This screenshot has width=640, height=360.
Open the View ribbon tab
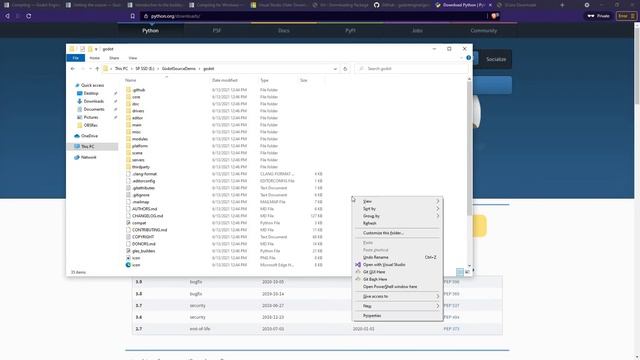click(x=133, y=58)
